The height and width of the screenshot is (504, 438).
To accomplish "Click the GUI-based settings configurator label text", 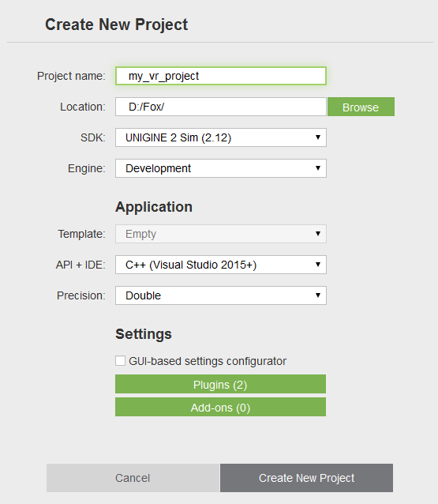I will click(x=208, y=361).
